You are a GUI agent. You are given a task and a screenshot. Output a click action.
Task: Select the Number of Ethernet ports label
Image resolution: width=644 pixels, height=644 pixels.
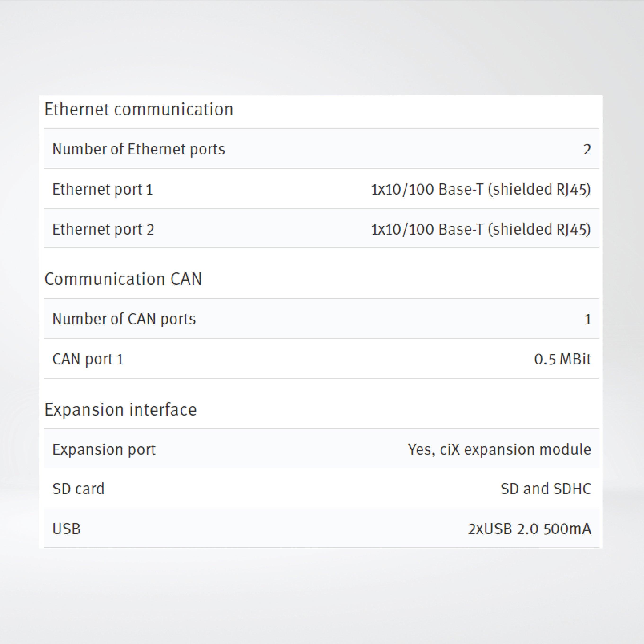(138, 149)
